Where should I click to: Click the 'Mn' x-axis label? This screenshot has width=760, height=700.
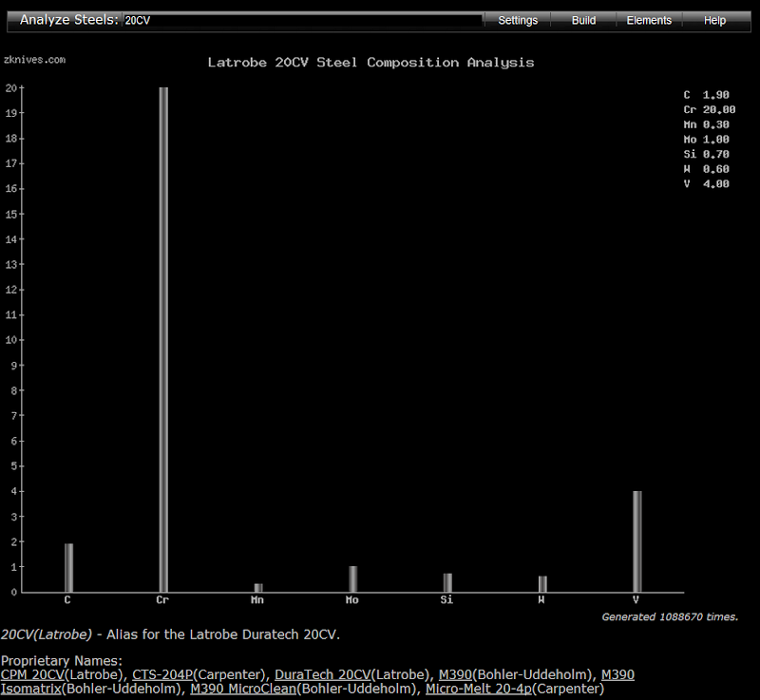click(256, 599)
